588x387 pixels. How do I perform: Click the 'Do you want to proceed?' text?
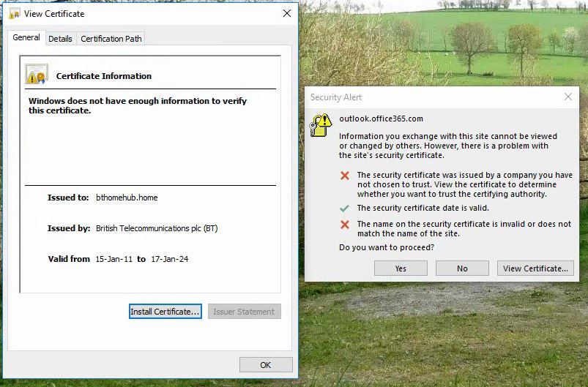click(387, 247)
